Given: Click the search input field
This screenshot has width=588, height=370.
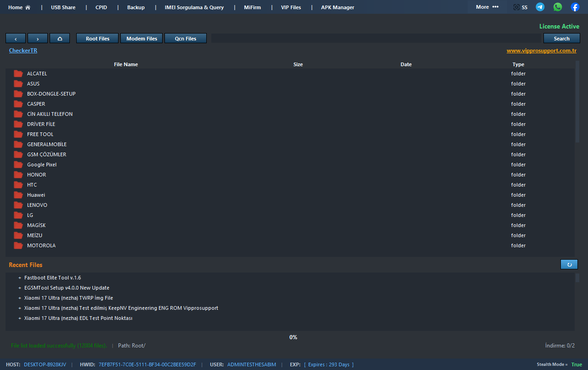Looking at the screenshot, I should (376, 39).
